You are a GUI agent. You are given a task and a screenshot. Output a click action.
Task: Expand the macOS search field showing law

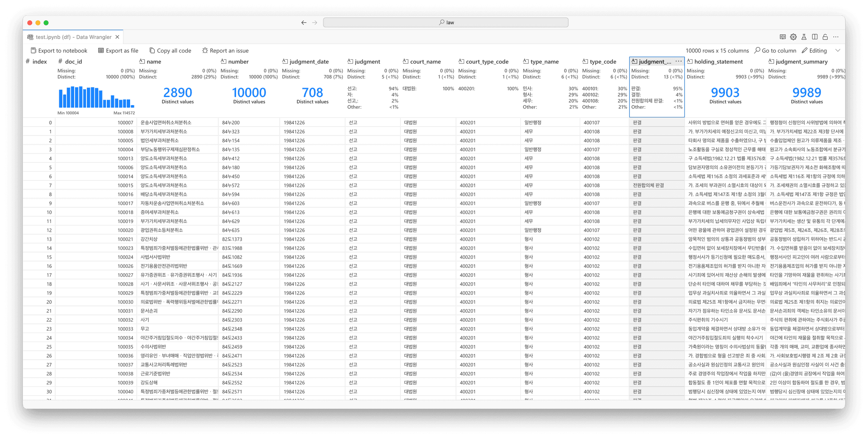(445, 22)
